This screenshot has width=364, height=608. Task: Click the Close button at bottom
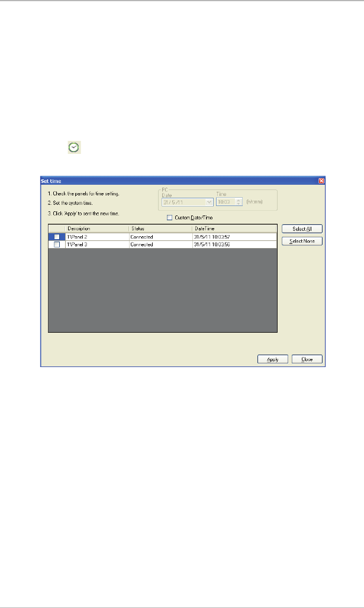[307, 359]
